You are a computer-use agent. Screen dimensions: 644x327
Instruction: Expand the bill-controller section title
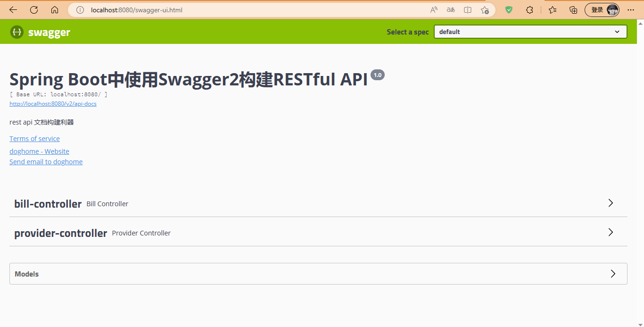pos(48,204)
